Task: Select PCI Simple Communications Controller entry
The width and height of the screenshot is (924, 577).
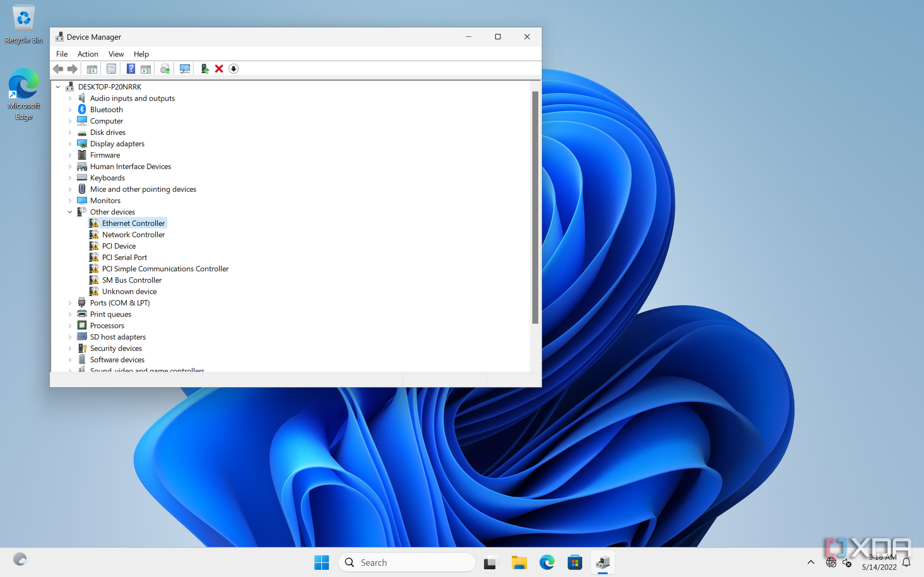Action: (x=165, y=269)
